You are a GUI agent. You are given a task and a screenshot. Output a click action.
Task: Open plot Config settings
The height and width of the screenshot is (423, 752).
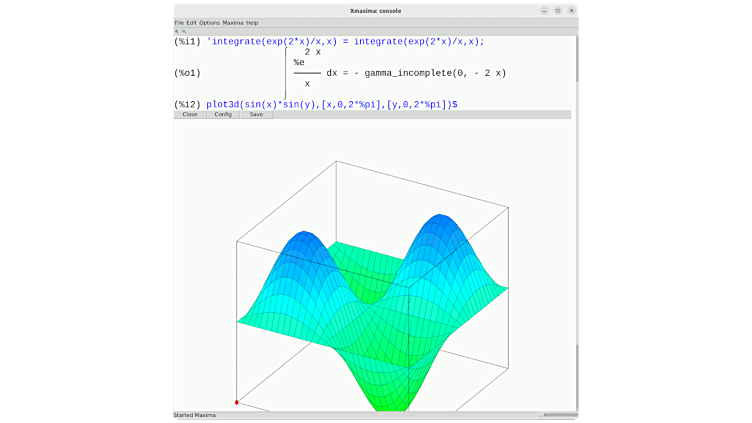(x=223, y=115)
